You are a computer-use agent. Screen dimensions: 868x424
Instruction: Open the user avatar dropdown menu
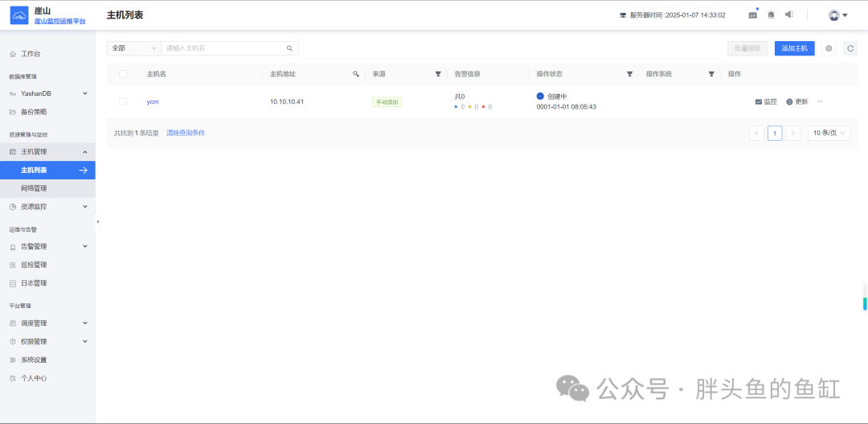pyautogui.click(x=838, y=15)
